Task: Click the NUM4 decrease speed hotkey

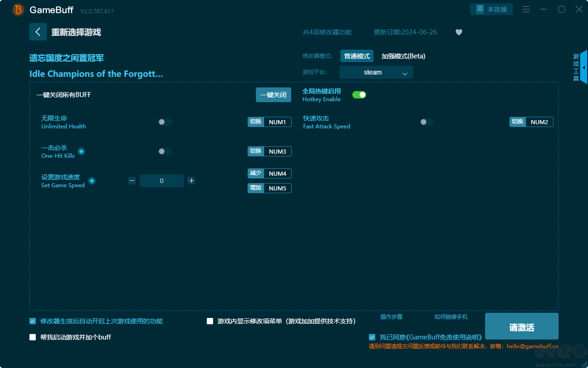Action: click(270, 173)
